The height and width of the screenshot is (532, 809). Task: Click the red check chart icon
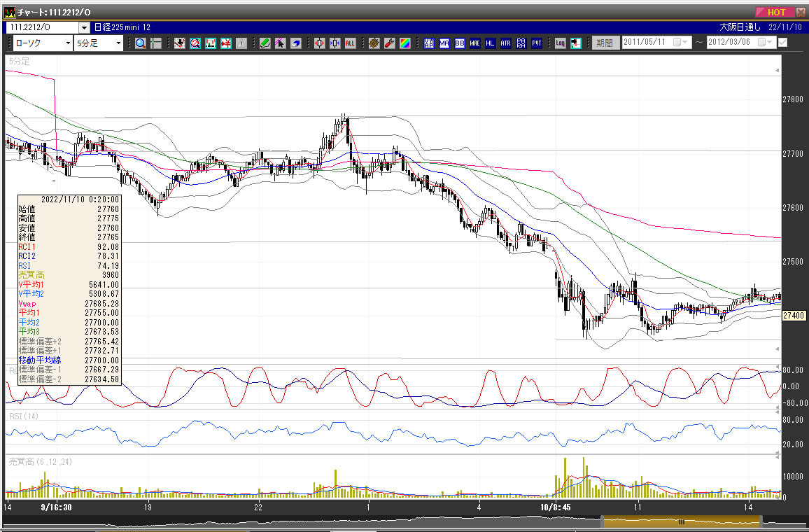[x=179, y=43]
